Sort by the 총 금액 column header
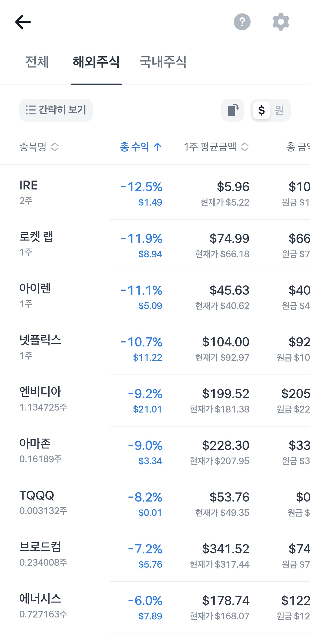Screen dimensions: 310x644 tap(298, 147)
